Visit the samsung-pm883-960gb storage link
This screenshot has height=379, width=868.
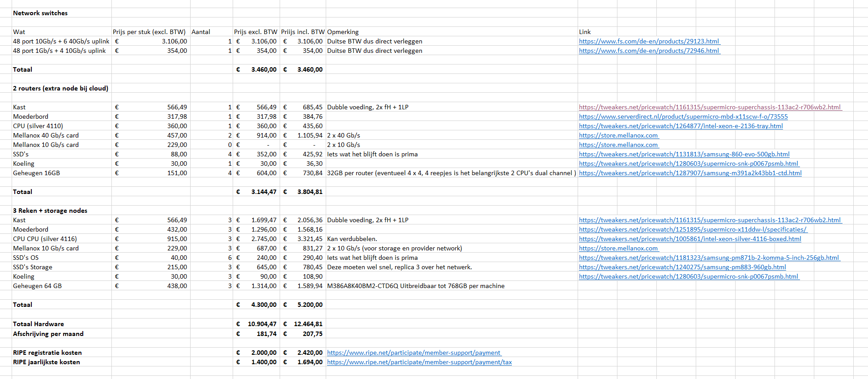click(682, 267)
